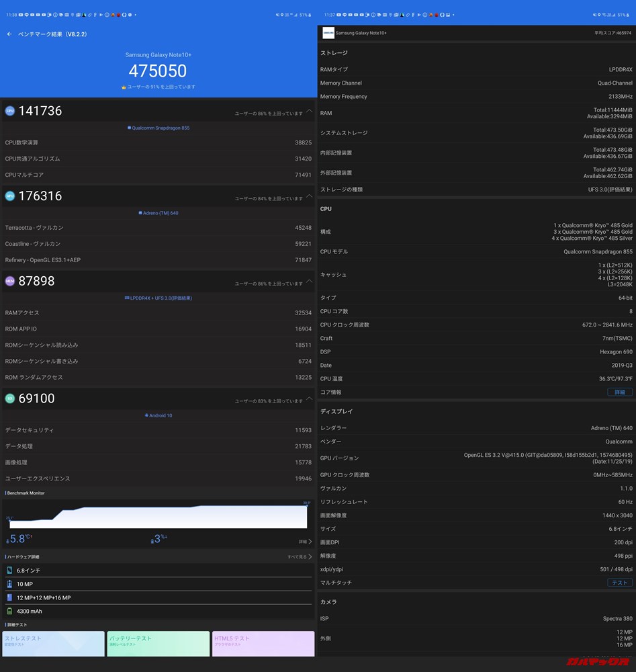Image resolution: width=636 pixels, height=672 pixels.
Task: Click the rear camera icon beside 12 MP entry
Action: 11,597
